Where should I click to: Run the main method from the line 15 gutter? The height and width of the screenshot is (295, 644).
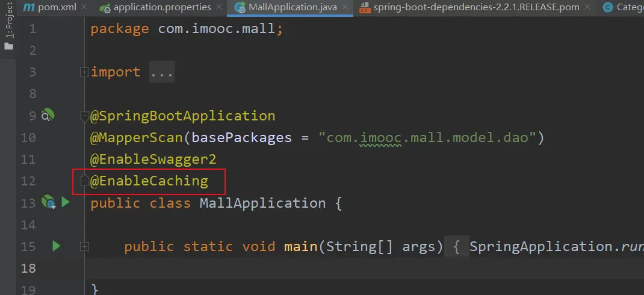point(57,246)
